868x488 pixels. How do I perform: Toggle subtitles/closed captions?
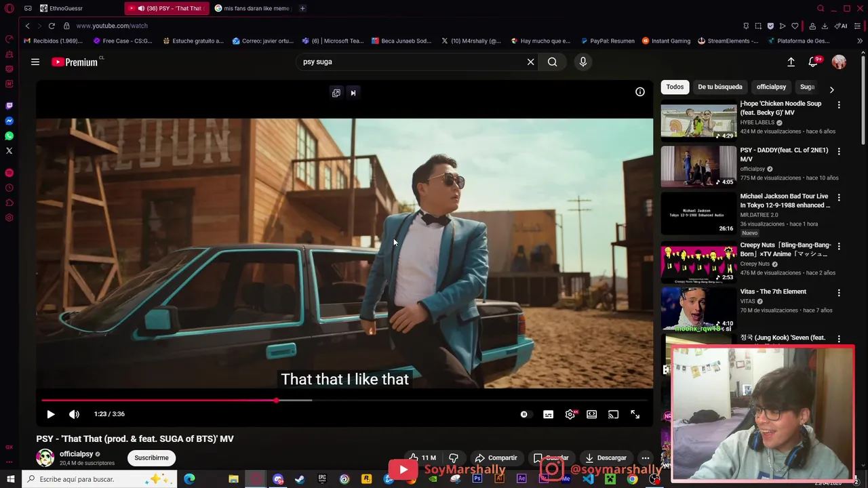548,414
